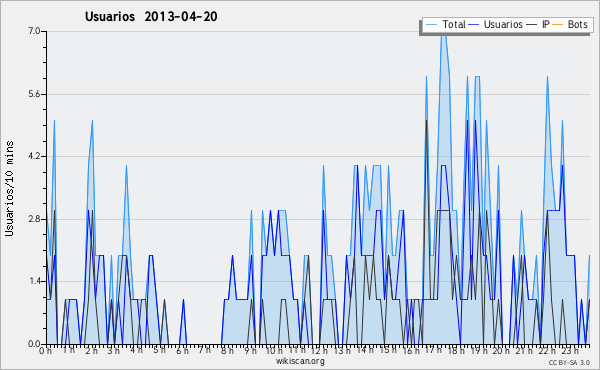
Task: Click the '2 h' x-axis label
Action: 91,350
